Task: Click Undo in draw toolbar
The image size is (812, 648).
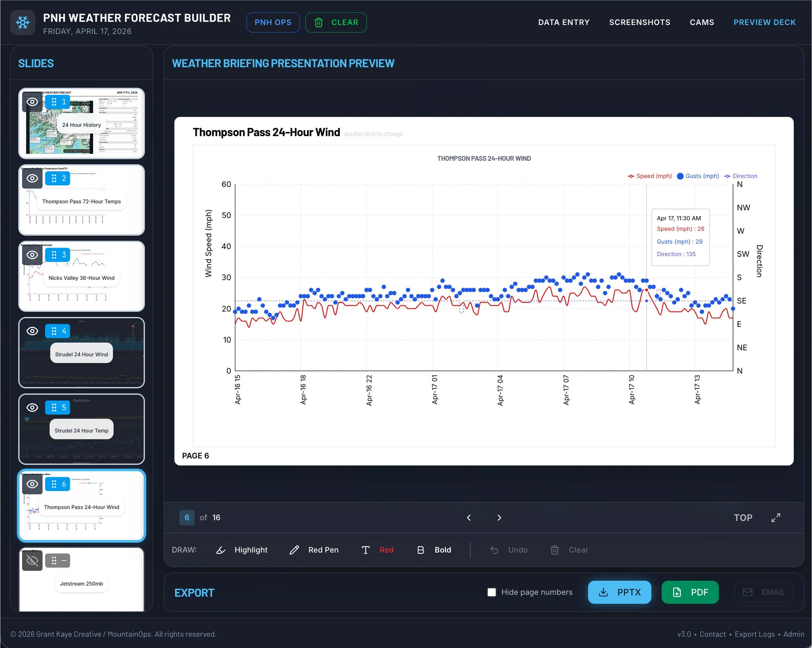Action: click(x=509, y=550)
